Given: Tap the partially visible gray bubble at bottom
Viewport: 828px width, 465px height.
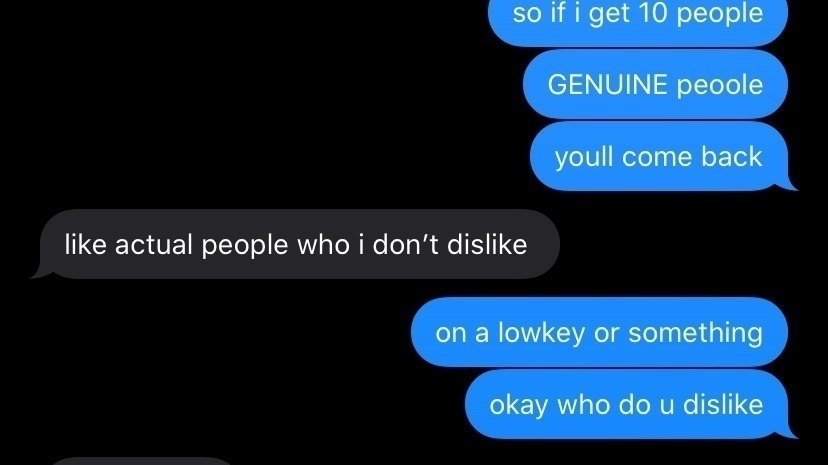Looking at the screenshot, I should tap(140, 461).
